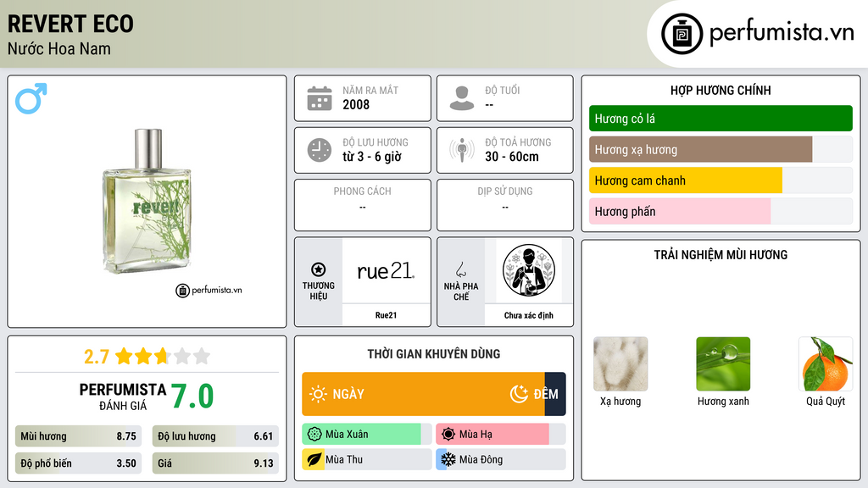The image size is (868, 488).
Task: Click the Phong cách style card
Action: tap(363, 205)
